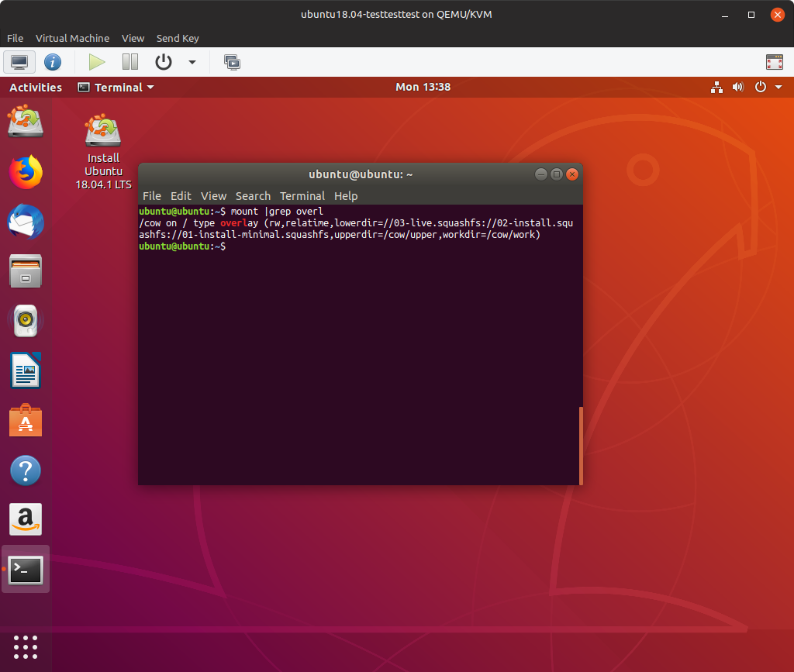Expand the shutdown options dropdown arrow
Image resolution: width=794 pixels, height=672 pixels.
(x=192, y=62)
